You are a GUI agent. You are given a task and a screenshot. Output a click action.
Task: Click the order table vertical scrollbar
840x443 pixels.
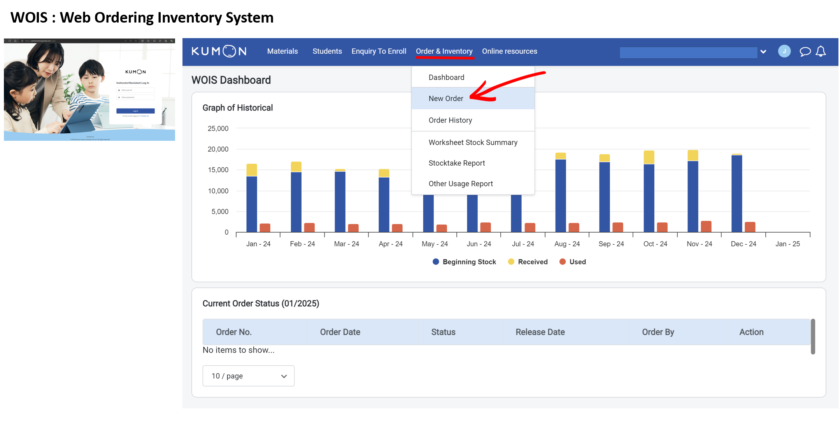pyautogui.click(x=812, y=335)
